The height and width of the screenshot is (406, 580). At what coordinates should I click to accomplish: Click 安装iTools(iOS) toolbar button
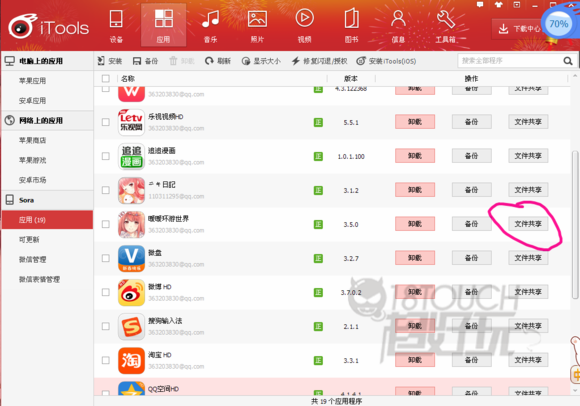pos(386,61)
